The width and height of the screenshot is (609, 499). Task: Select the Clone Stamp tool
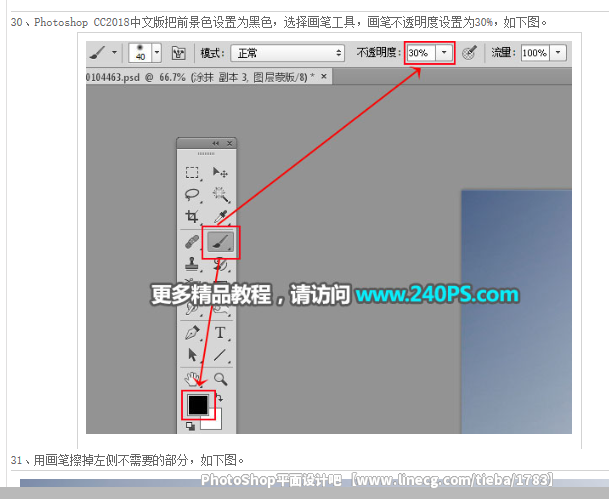(192, 264)
